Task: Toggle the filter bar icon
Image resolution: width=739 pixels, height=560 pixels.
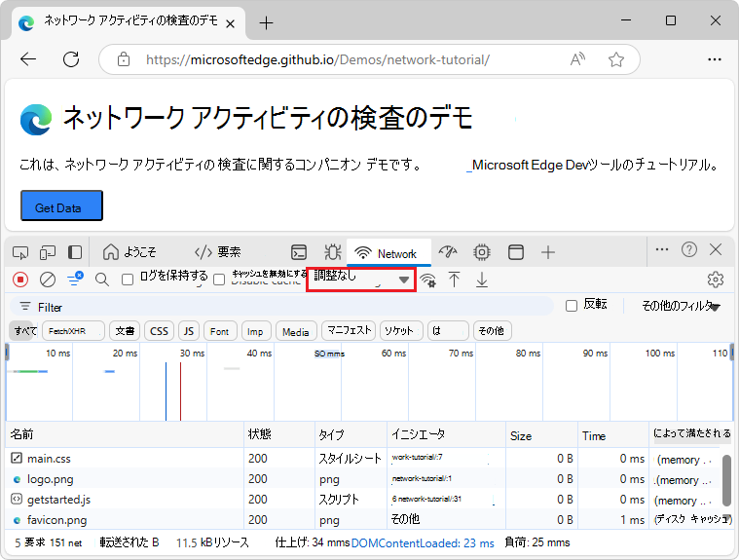Action: point(75,280)
